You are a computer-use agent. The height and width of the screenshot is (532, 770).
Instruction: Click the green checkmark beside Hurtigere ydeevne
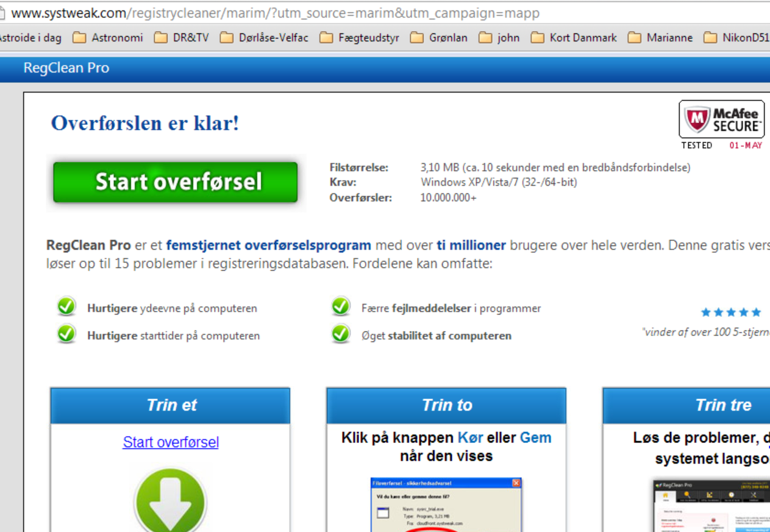pos(66,307)
